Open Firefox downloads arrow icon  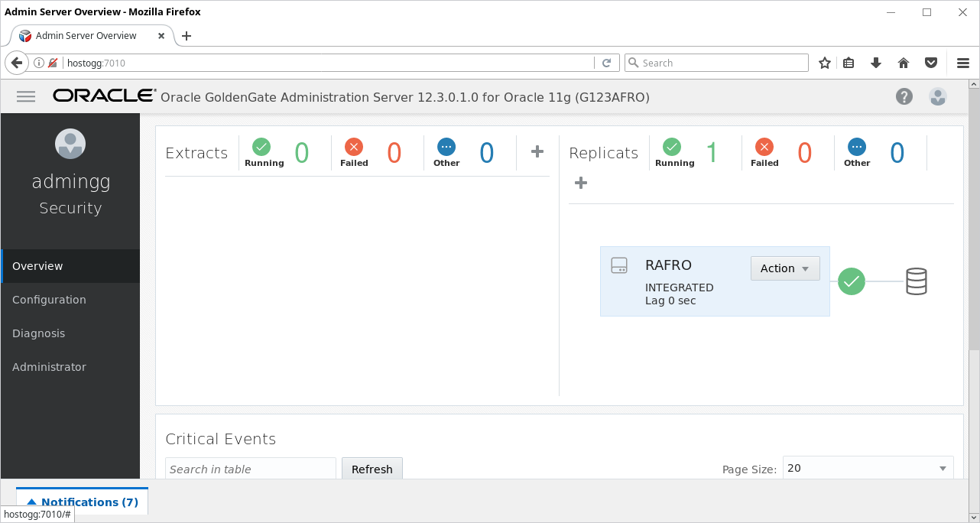(876, 63)
